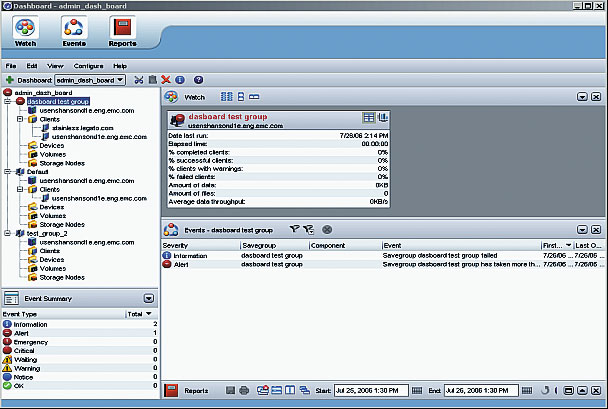
Task: Select the test_group_2 tree node
Action: [47, 233]
